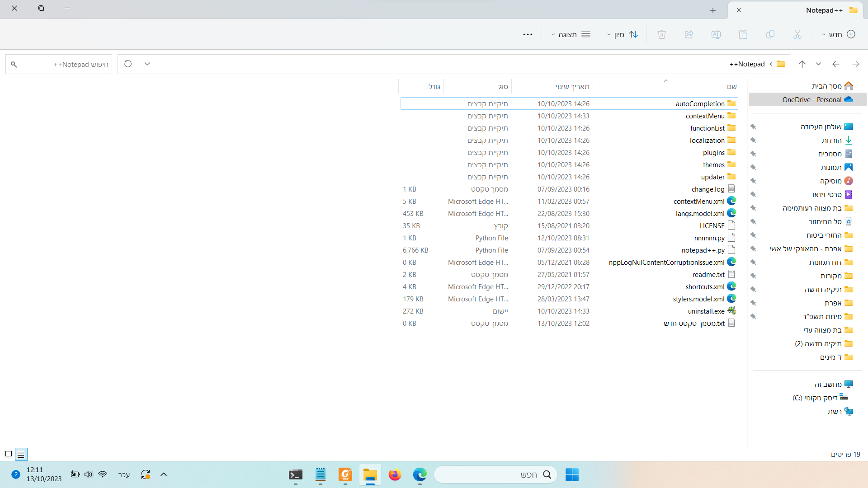The width and height of the screenshot is (868, 488).
Task: Click the volume speaker tray icon
Action: click(x=89, y=474)
